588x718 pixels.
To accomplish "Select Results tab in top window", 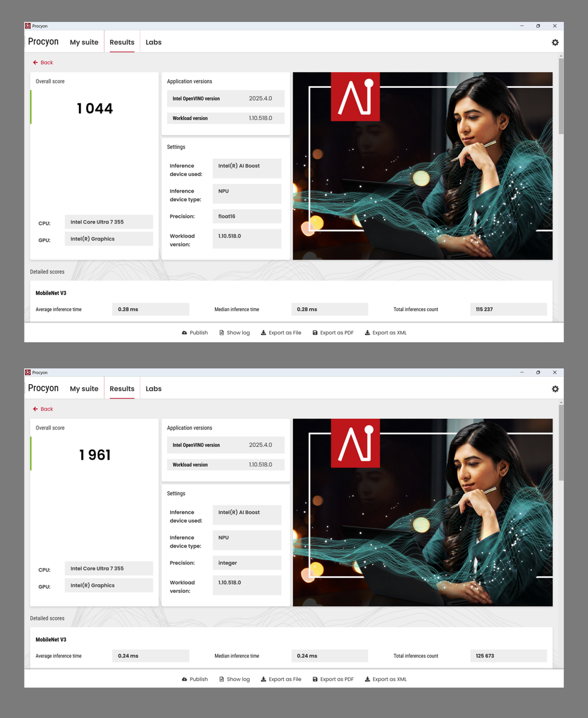I will coord(122,42).
